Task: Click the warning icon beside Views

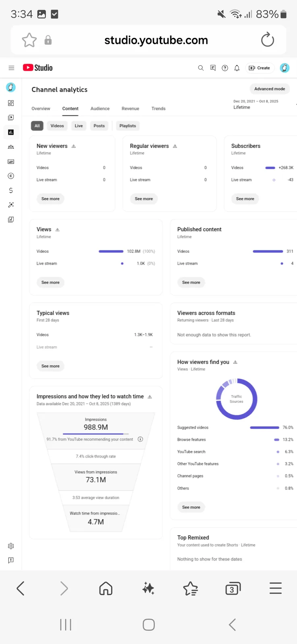Action: tap(58, 229)
